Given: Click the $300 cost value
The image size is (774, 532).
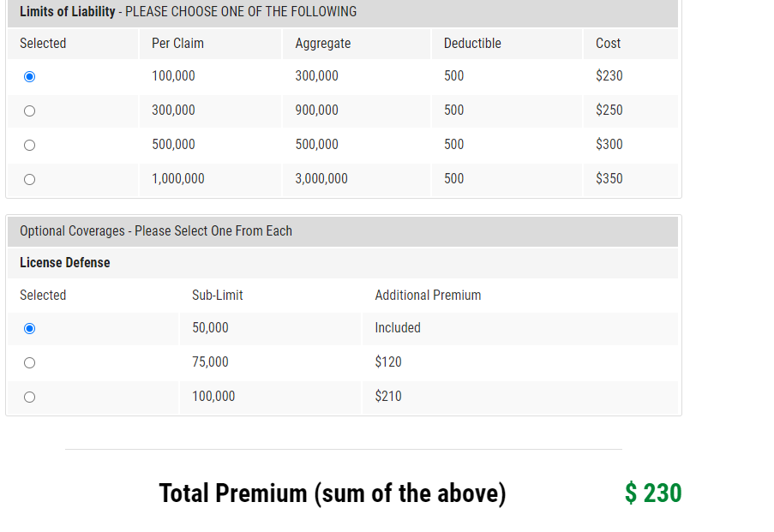Looking at the screenshot, I should coord(609,145).
